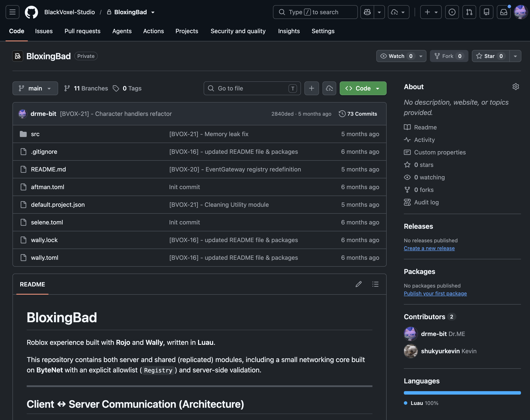Open the BloxingBad repository switcher dropdown
Screen dimensions: 530x420
153,12
